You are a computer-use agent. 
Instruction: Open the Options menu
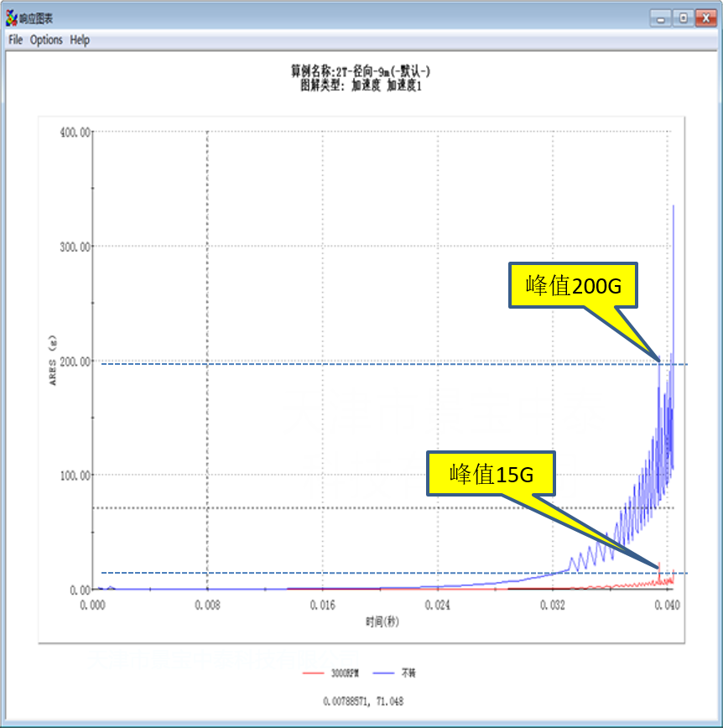[x=46, y=40]
